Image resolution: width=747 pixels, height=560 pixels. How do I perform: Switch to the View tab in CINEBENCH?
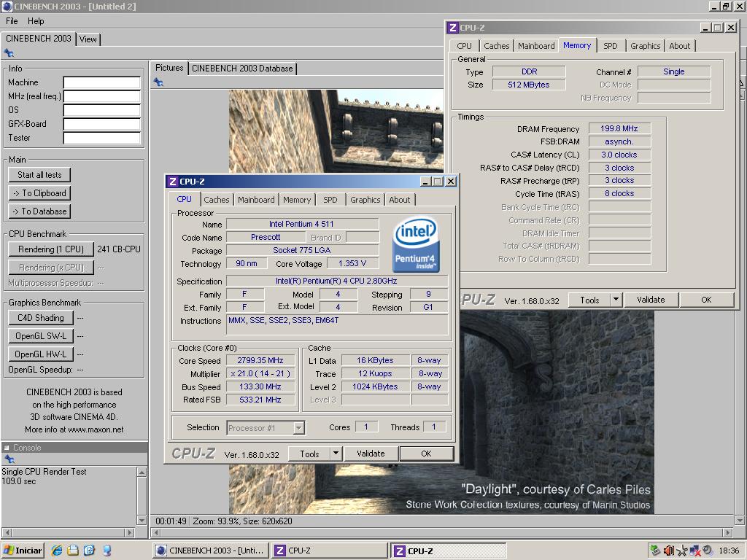(88, 39)
